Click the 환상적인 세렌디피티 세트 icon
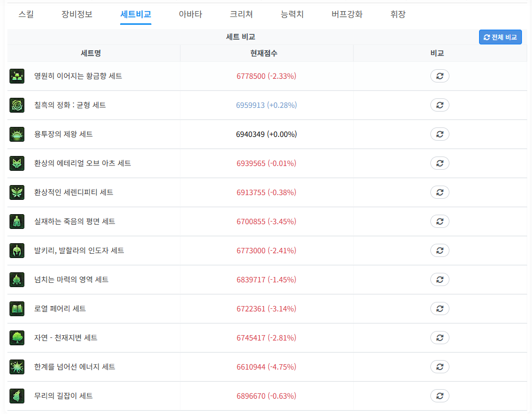This screenshot has width=532, height=414. pos(17,192)
